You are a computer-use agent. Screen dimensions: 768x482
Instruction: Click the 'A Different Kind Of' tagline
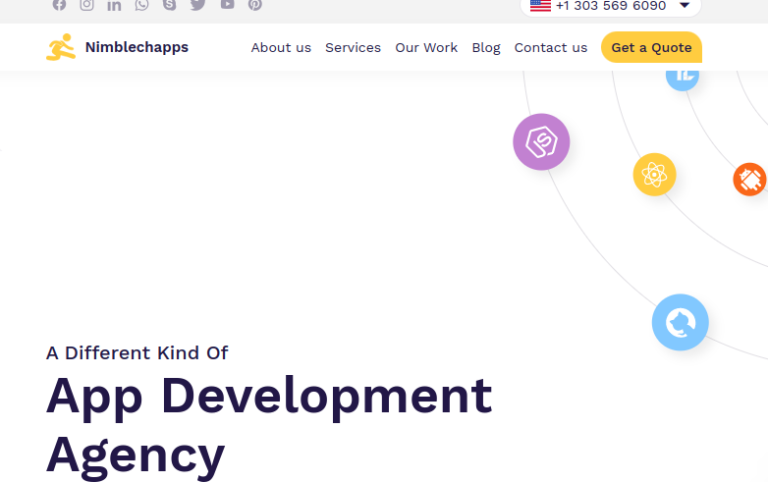coord(137,353)
